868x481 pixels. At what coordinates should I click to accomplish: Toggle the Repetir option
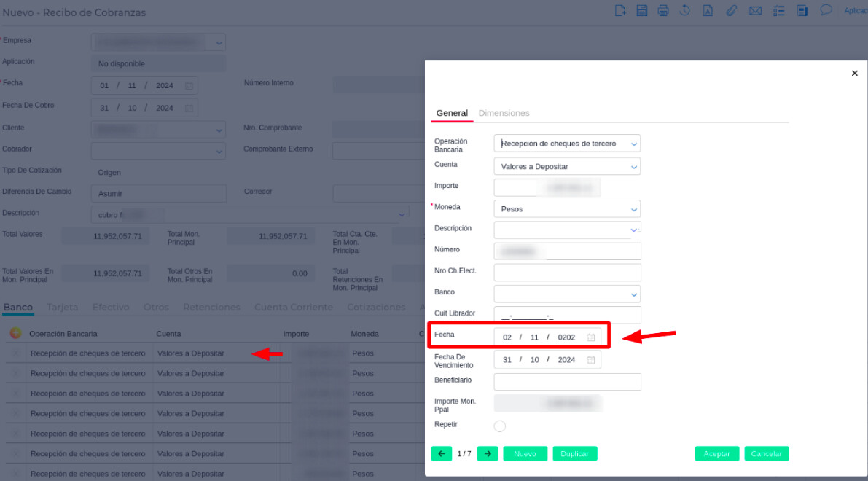click(500, 426)
